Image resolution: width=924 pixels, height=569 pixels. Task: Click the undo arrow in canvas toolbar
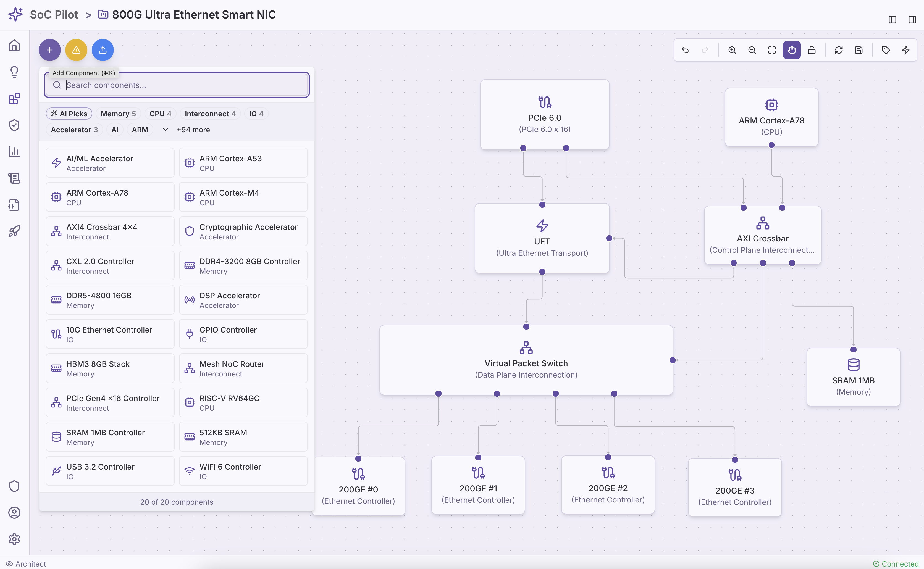coord(685,50)
